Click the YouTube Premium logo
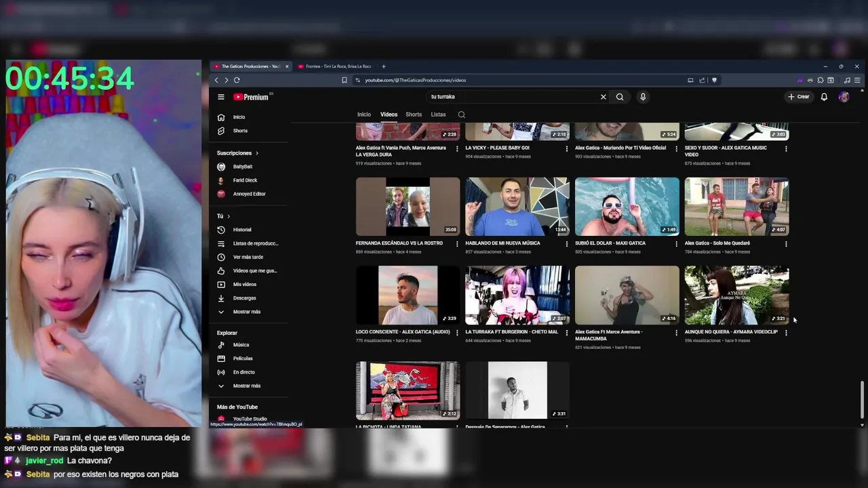Viewport: 868px width, 488px height. (252, 97)
